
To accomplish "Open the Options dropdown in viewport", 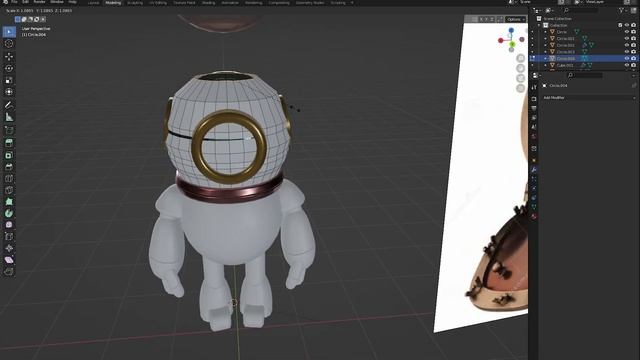I will (x=516, y=19).
